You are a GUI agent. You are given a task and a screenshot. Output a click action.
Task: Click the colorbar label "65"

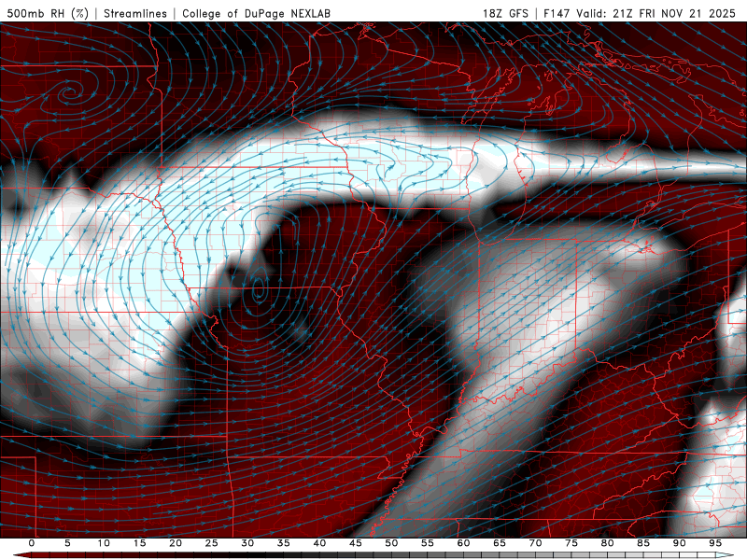click(500, 543)
